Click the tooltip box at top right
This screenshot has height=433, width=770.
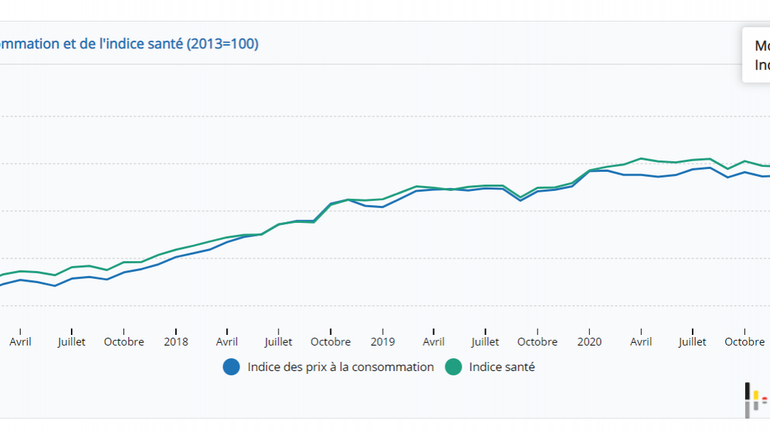coord(757,56)
